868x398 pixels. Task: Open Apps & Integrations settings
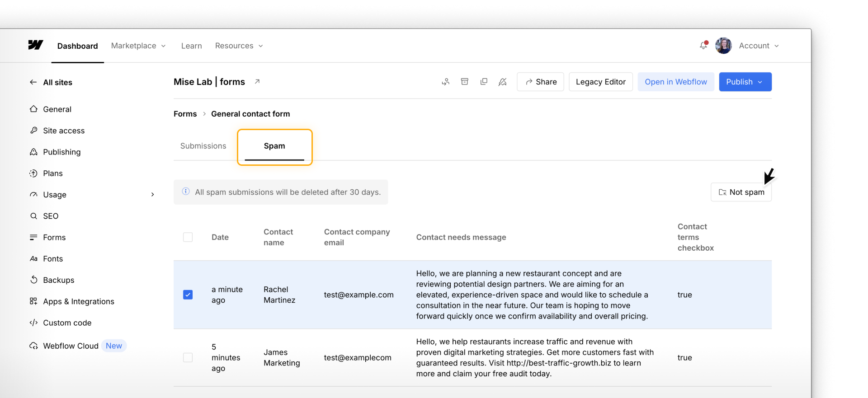(x=71, y=301)
